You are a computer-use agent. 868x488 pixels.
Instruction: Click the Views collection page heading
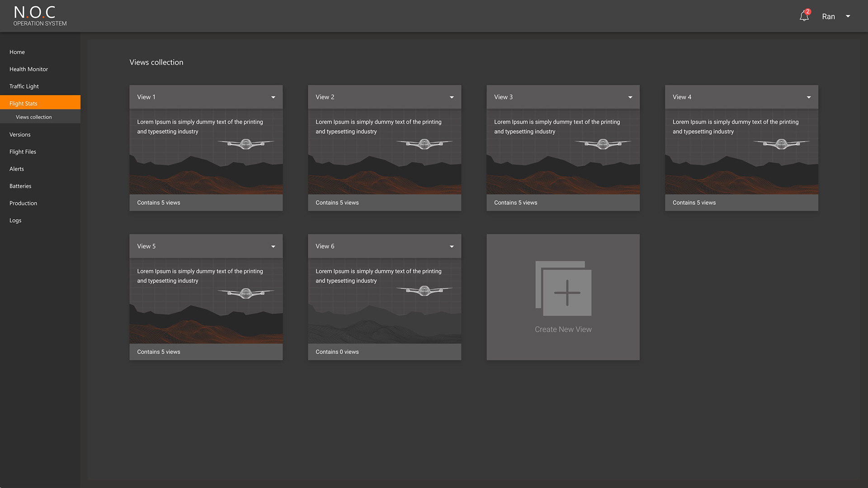click(156, 62)
